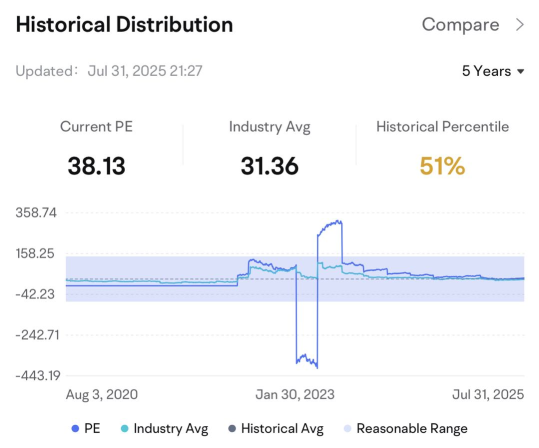This screenshot has width=539, height=448.
Task: Click the PE peak near 358.74
Action: pos(338,222)
